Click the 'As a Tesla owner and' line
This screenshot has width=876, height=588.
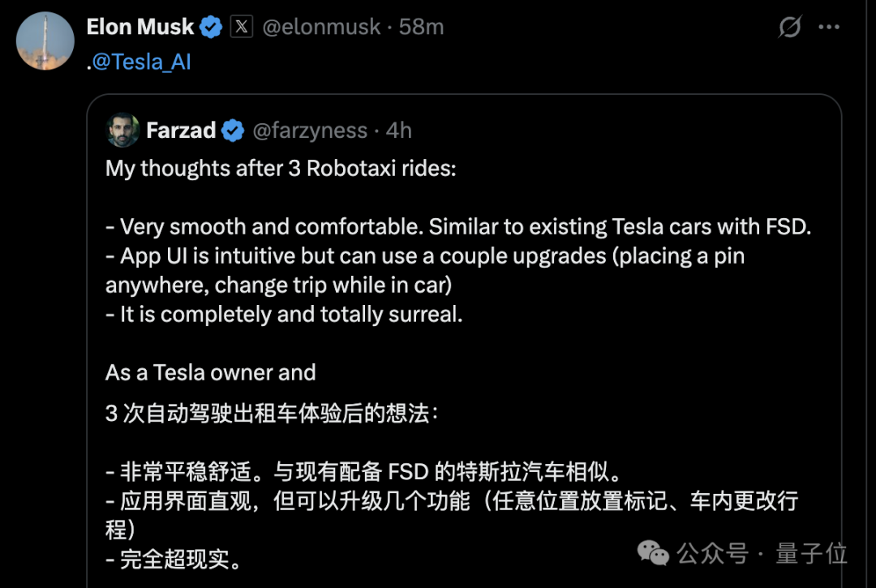pyautogui.click(x=210, y=373)
